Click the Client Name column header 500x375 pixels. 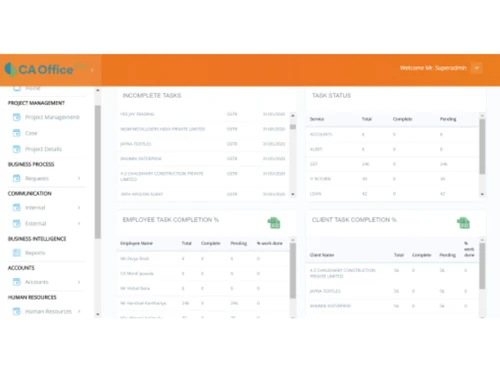pos(322,255)
